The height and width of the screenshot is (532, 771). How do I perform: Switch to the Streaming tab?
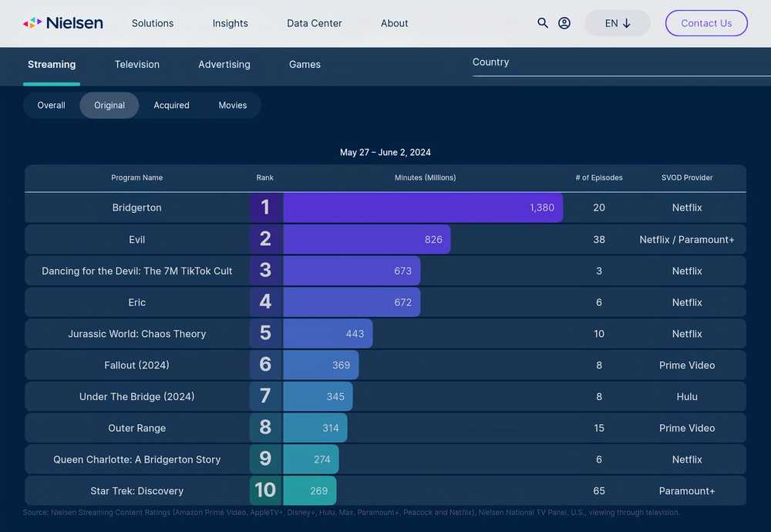click(52, 65)
